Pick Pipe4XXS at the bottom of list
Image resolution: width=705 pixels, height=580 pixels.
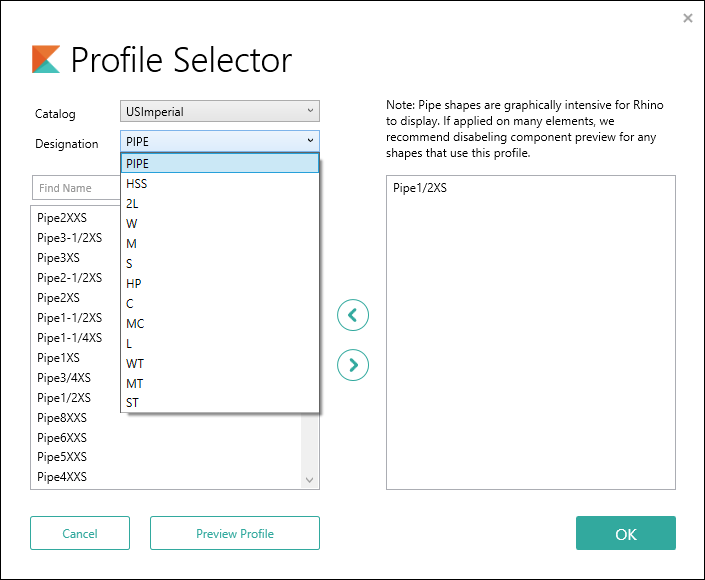click(x=62, y=477)
